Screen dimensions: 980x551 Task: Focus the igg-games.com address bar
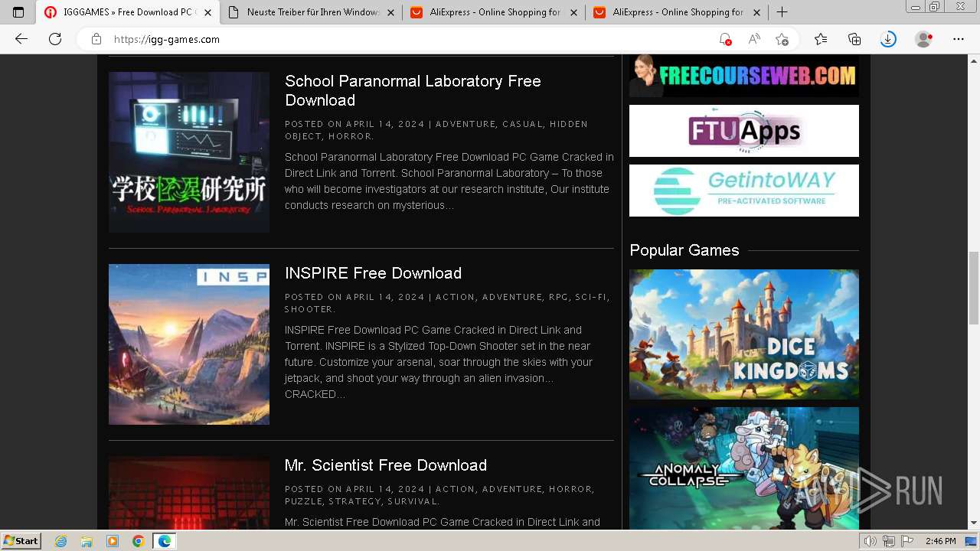(x=406, y=39)
